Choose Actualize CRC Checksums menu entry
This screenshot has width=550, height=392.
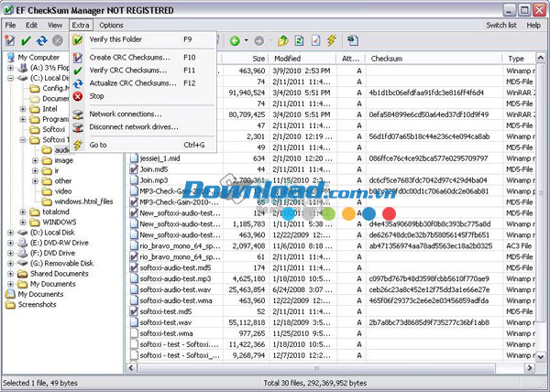click(x=143, y=83)
